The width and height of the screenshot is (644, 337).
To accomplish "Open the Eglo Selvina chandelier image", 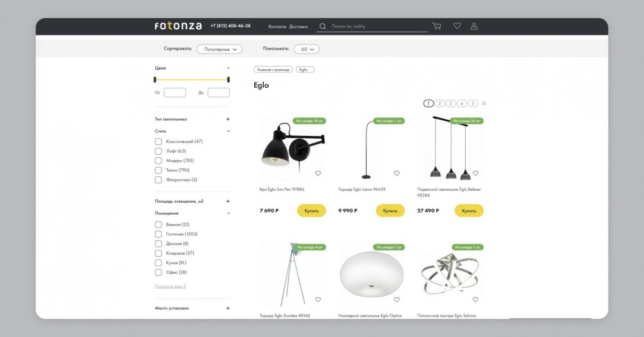I will 450,275.
